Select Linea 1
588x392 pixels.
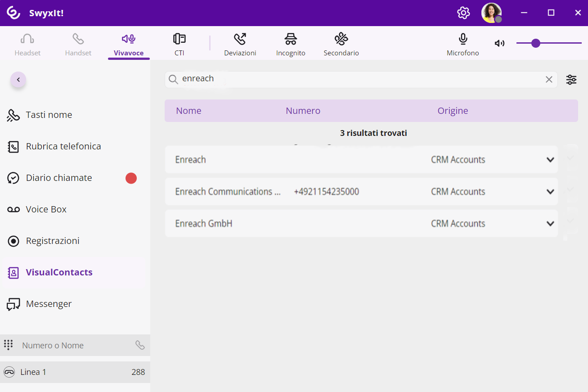[75, 372]
